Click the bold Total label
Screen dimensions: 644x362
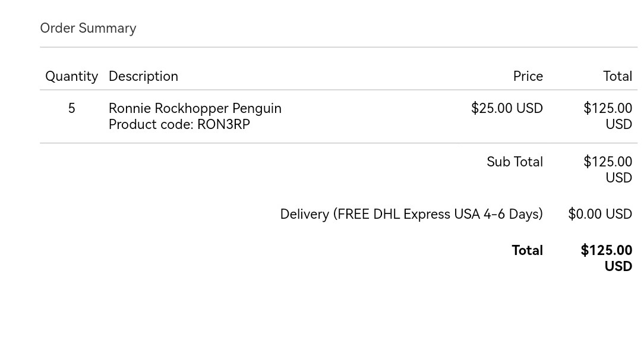tap(527, 250)
